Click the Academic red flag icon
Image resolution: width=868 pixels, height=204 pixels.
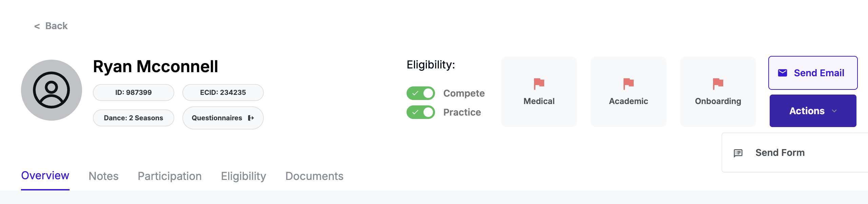pyautogui.click(x=628, y=83)
